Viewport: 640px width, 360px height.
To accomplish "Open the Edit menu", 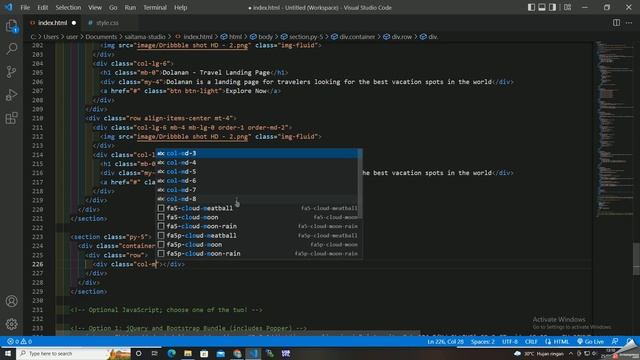I will click(x=42, y=7).
